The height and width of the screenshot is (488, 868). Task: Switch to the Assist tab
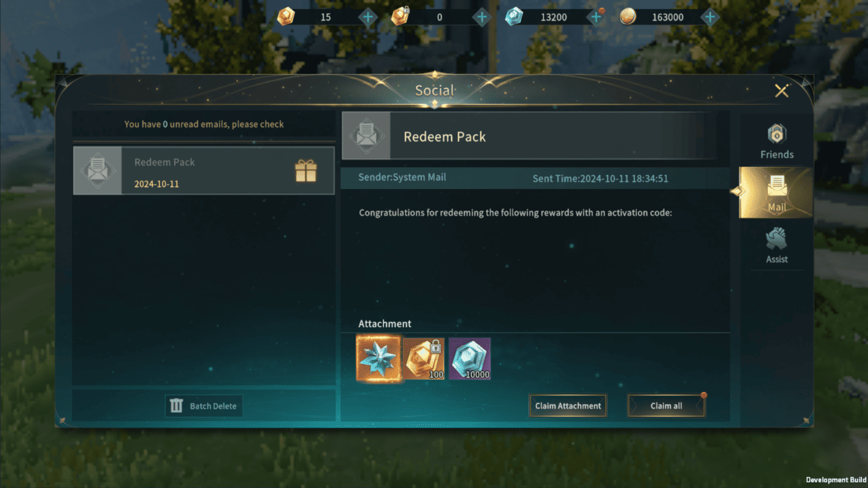pos(776,245)
